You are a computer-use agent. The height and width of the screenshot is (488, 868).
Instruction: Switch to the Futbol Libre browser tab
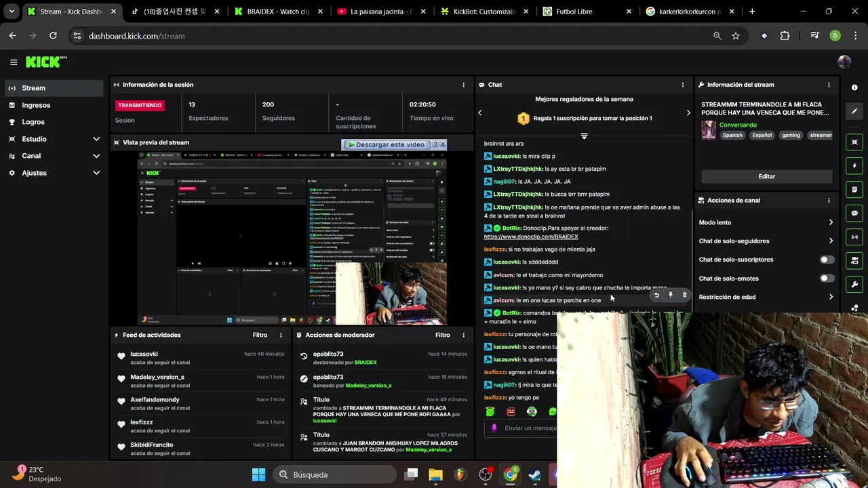point(587,12)
